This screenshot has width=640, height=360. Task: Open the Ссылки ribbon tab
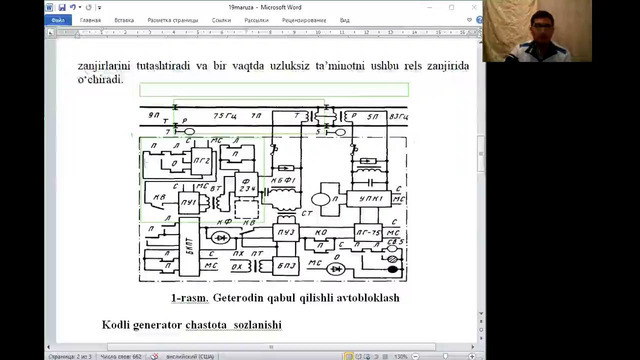click(x=221, y=20)
